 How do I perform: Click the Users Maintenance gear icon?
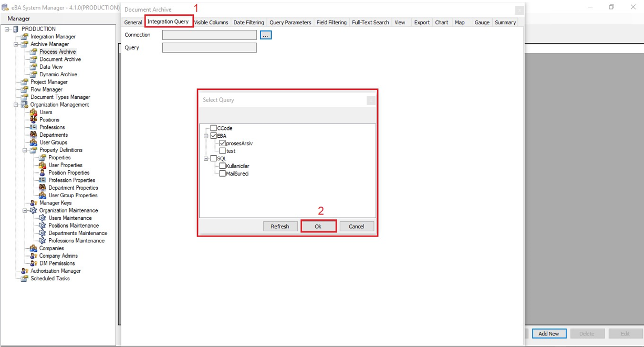point(43,218)
